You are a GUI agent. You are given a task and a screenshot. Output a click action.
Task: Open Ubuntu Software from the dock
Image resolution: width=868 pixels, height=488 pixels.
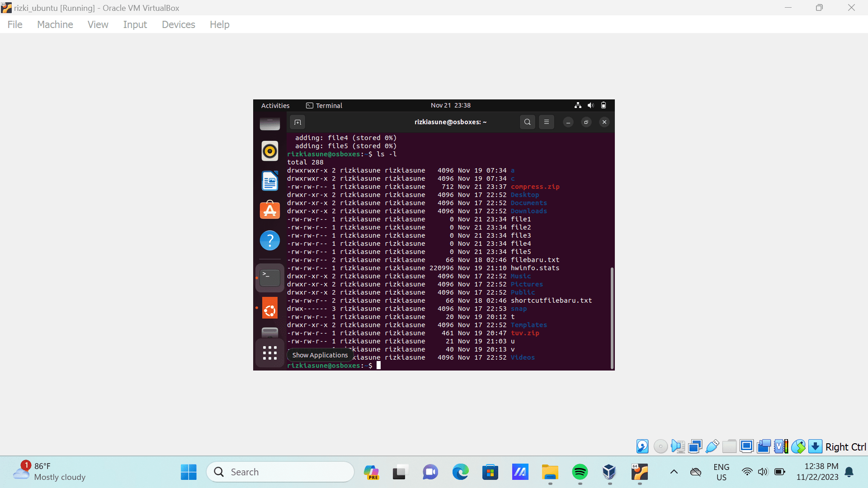coord(270,210)
